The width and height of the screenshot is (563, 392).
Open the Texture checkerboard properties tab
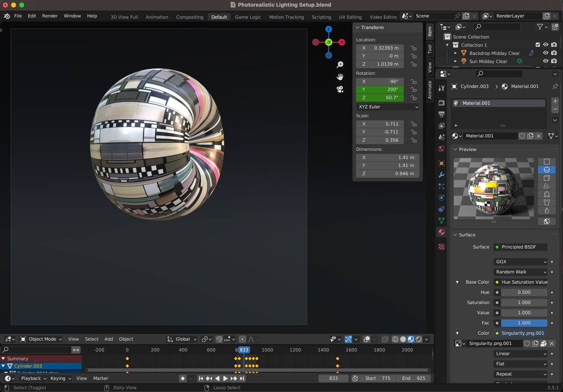click(441, 247)
